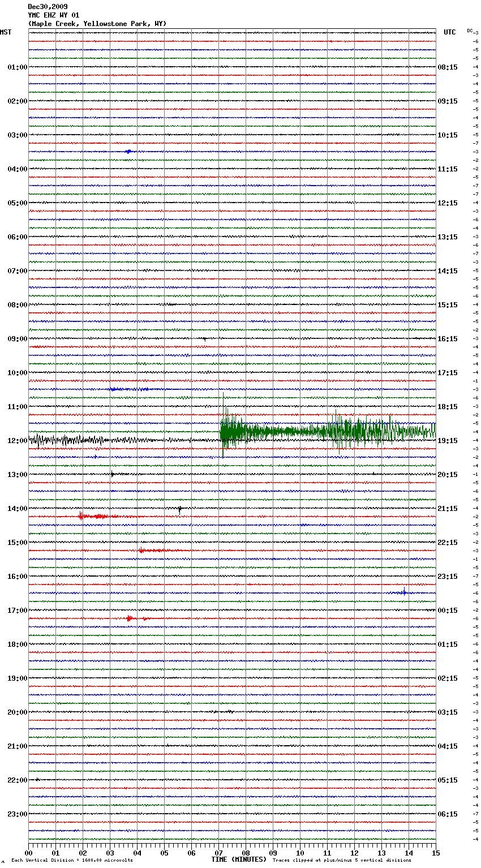Click the TIME (MINUTES) axis label
The image size is (481, 868).
coord(239,860)
